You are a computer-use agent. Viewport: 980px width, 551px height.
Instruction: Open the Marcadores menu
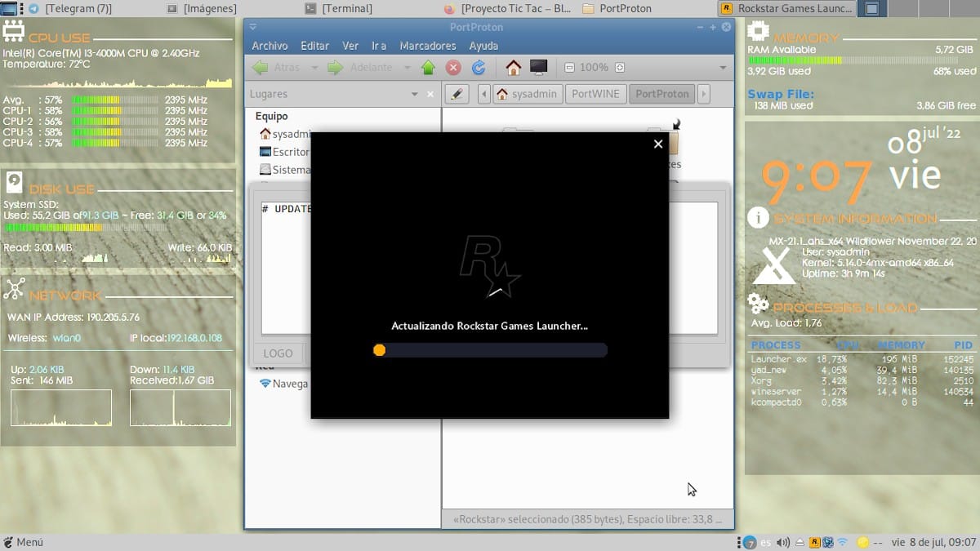click(x=428, y=46)
